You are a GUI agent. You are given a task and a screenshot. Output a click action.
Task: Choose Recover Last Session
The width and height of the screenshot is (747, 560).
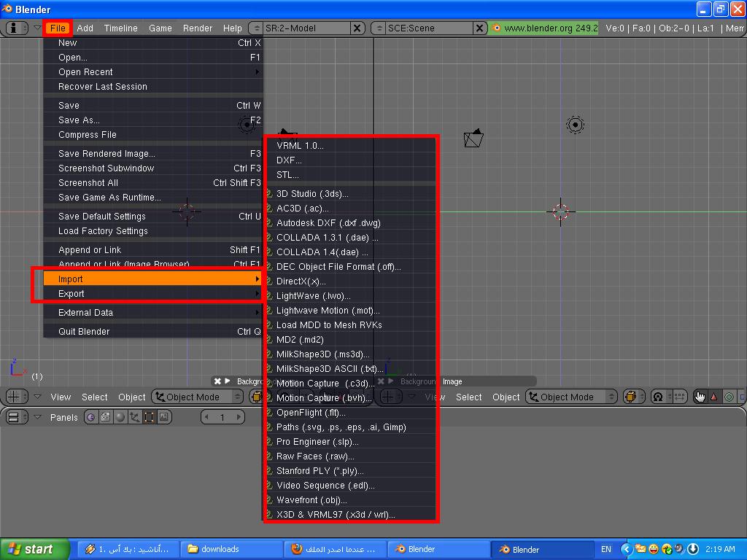tap(153, 87)
